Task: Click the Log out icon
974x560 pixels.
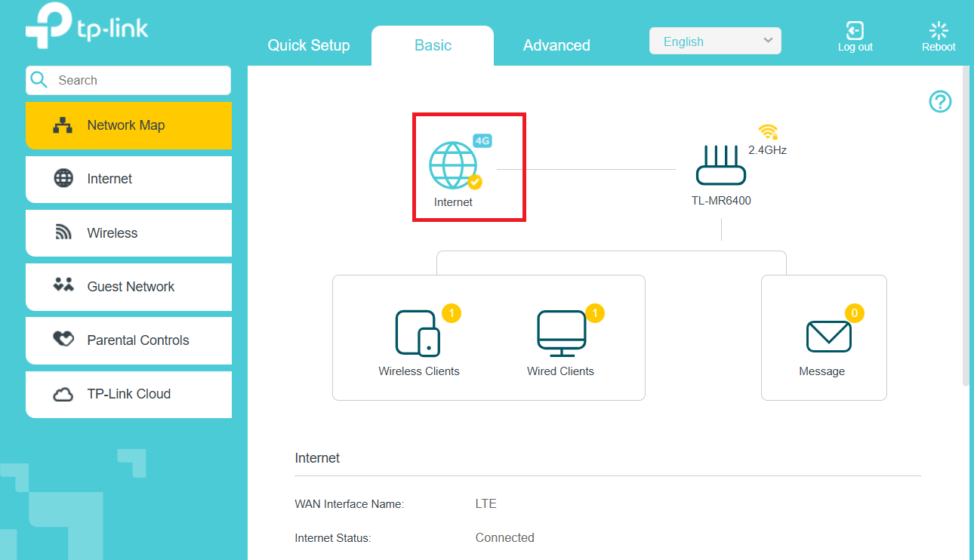Action: pos(855,31)
